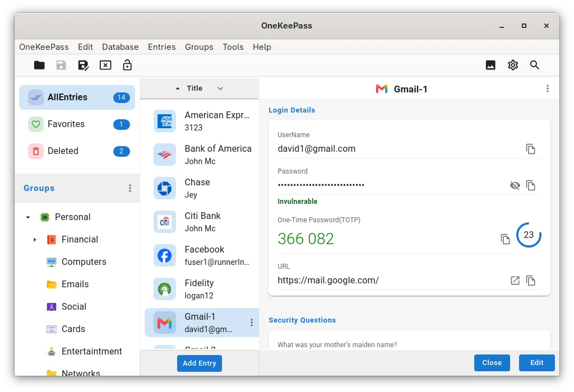
Task: Open the mail.google.com URL in browser
Action: coord(515,281)
